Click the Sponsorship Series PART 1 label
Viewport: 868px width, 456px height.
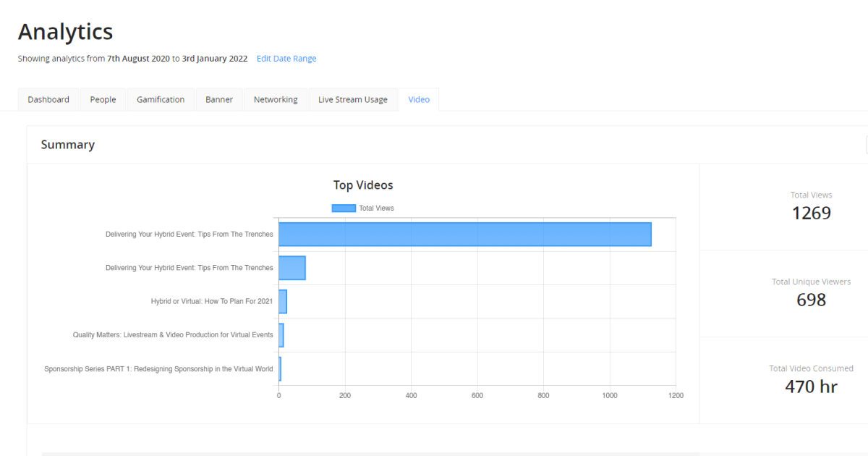tap(158, 369)
